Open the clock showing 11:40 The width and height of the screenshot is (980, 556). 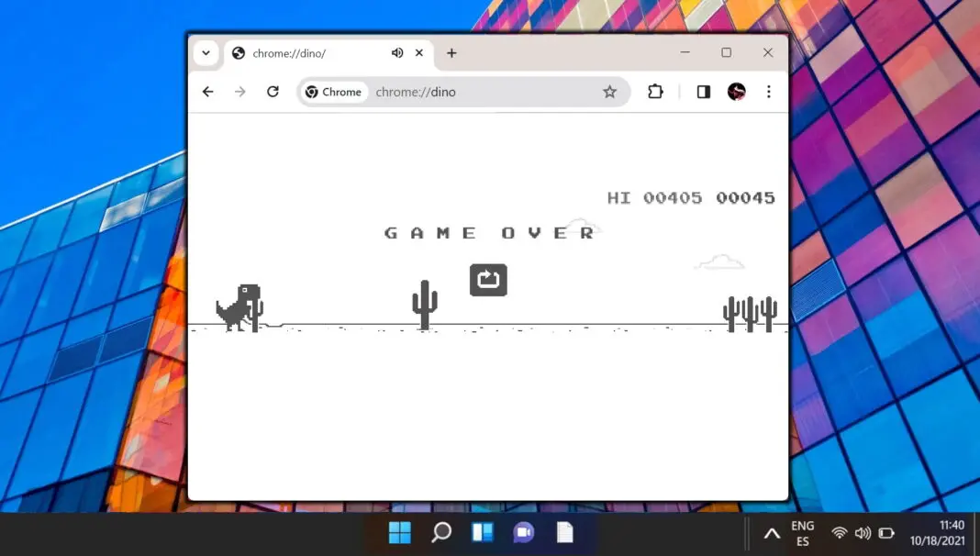938,533
